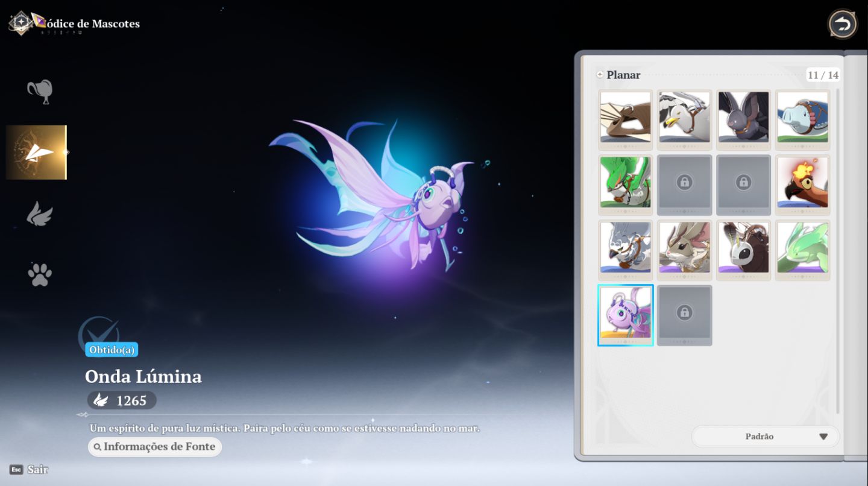
Task: Switch to the wings category icon
Action: coord(40,214)
